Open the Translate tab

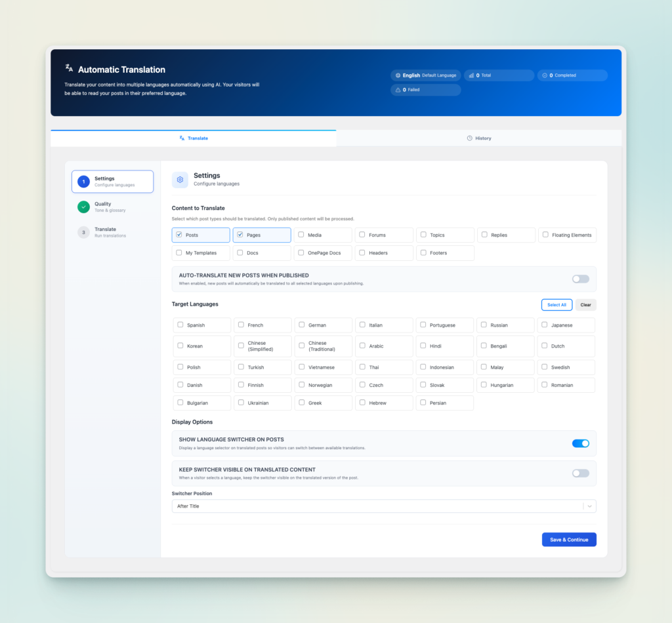(x=194, y=138)
